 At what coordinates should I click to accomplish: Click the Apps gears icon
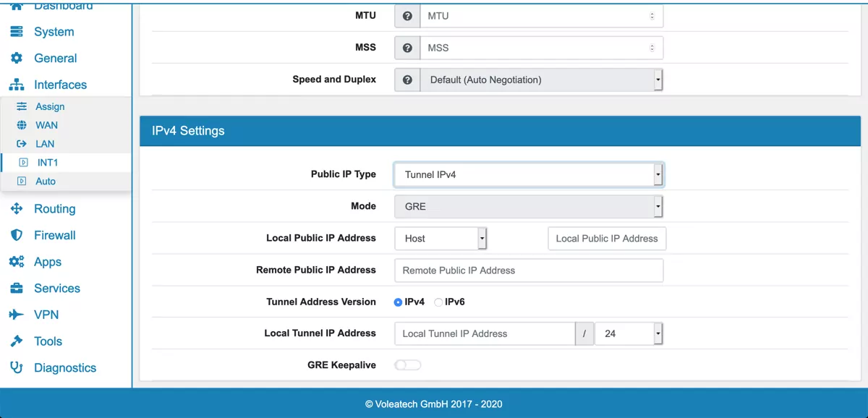click(19, 262)
